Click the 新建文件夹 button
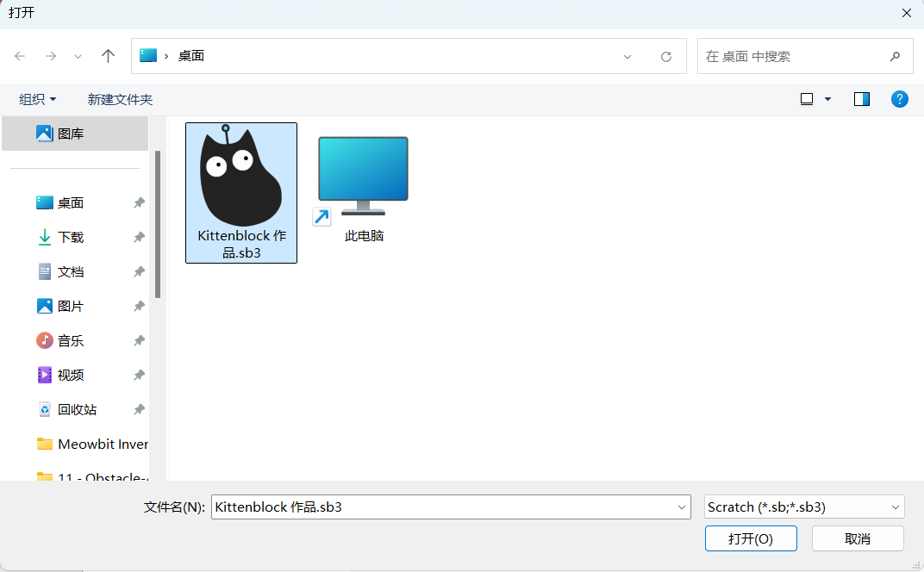924x572 pixels. tap(120, 100)
